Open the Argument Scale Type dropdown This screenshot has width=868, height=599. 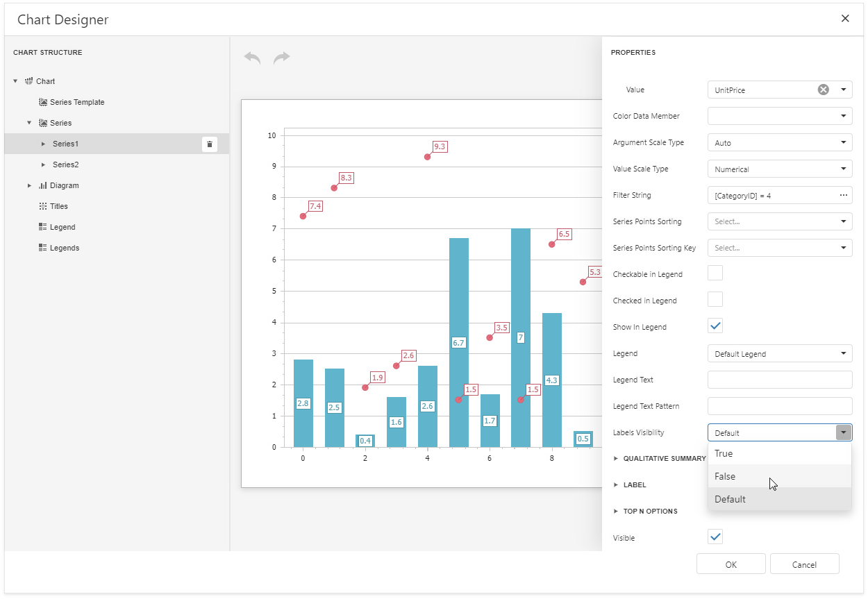pyautogui.click(x=844, y=142)
